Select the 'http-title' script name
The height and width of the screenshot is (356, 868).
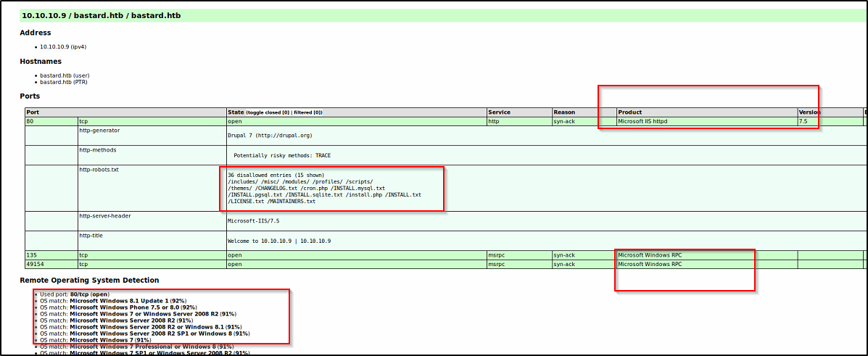tap(91, 236)
